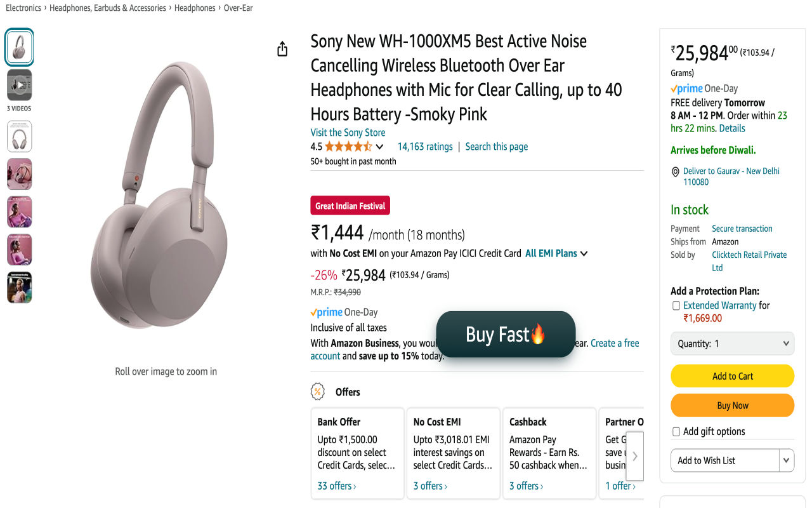Expand All EMI Plans options
812x508 pixels.
click(x=556, y=253)
